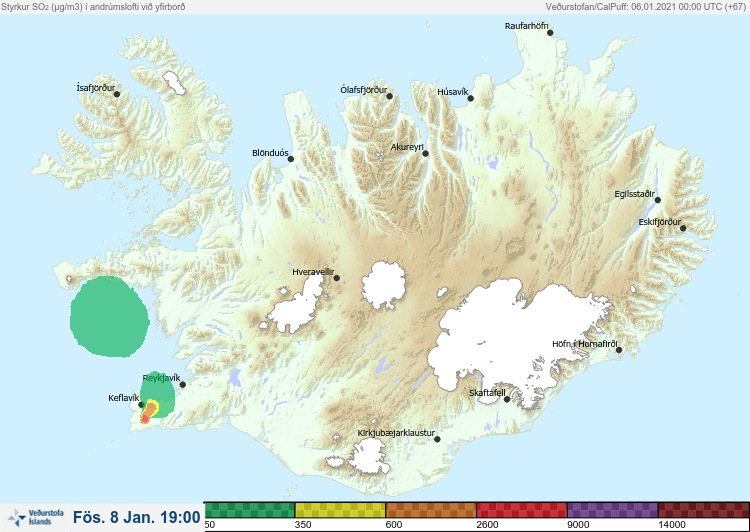
Task: Click the 'Veðurstofan/CalPuff' run time text
Action: point(646,7)
